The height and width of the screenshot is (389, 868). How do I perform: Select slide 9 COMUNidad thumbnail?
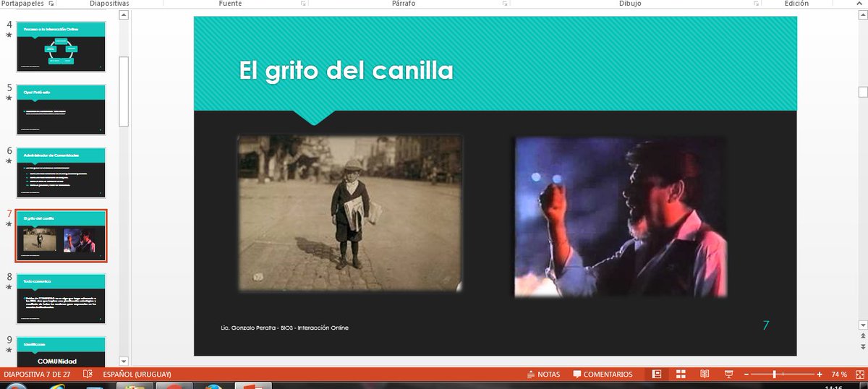coord(61,351)
